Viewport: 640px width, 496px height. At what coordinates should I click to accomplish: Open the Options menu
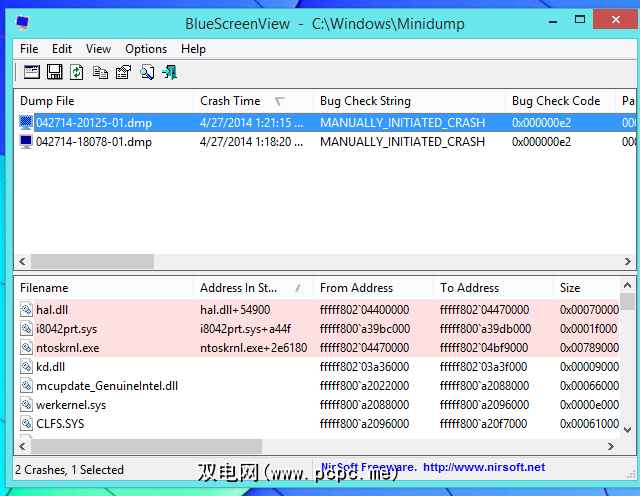pyautogui.click(x=146, y=48)
